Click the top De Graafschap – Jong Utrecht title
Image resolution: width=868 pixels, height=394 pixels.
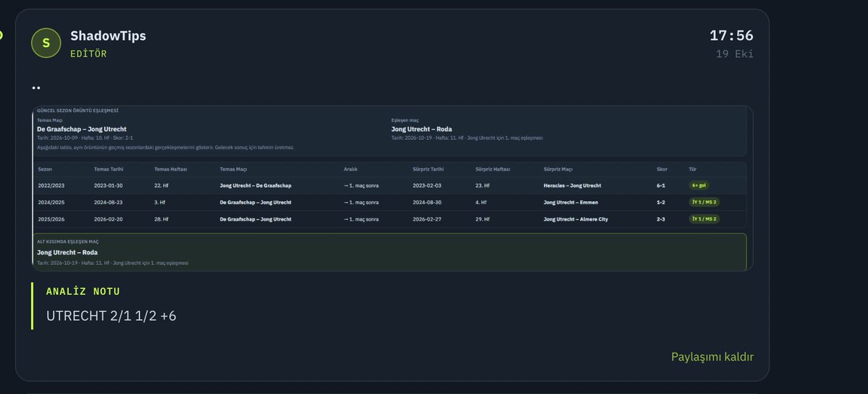(81, 129)
